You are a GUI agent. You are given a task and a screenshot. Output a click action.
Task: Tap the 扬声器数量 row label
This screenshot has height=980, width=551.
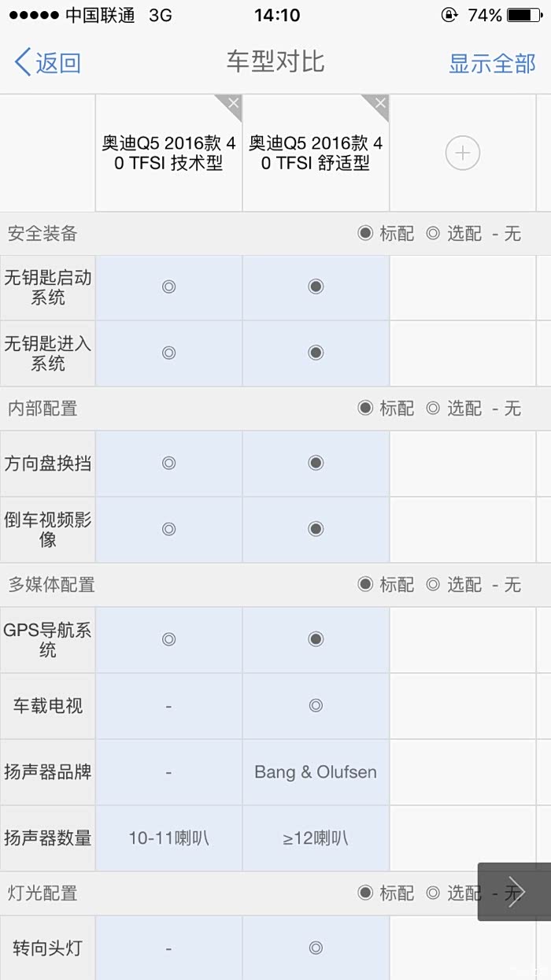47,838
